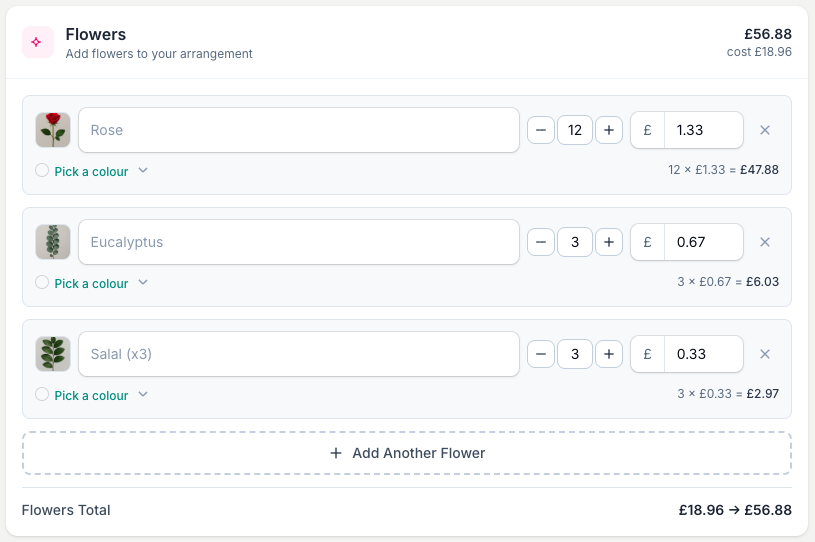This screenshot has width=815, height=542.
Task: Focus the Salal (x3) name input field
Action: coord(299,354)
